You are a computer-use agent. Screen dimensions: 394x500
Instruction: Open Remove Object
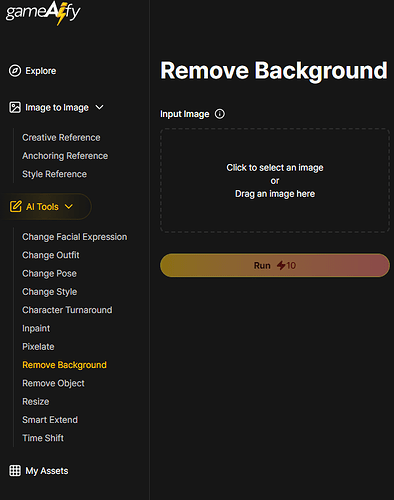53,383
